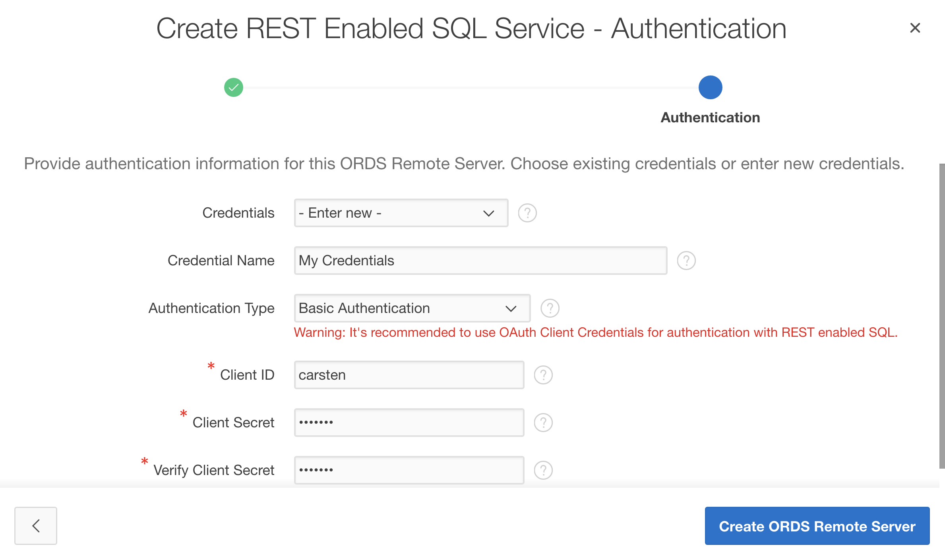Image resolution: width=945 pixels, height=560 pixels.
Task: Click into the Client ID field
Action: click(409, 375)
